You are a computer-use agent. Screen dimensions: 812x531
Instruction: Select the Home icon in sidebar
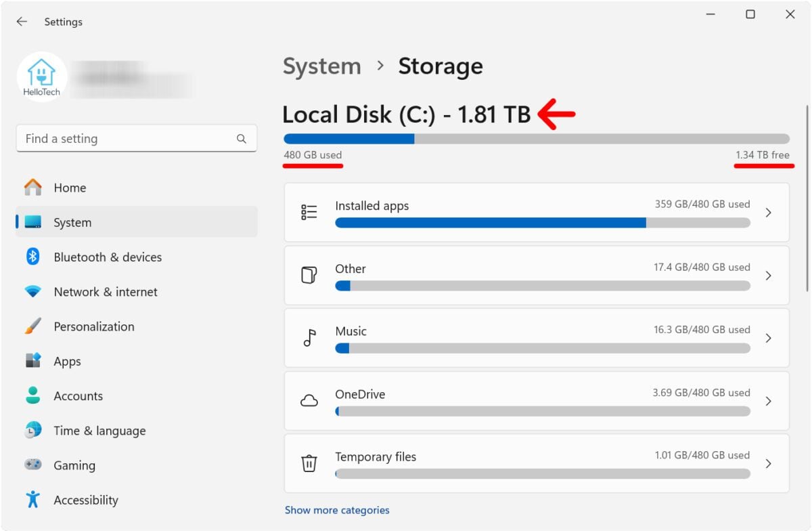point(32,188)
